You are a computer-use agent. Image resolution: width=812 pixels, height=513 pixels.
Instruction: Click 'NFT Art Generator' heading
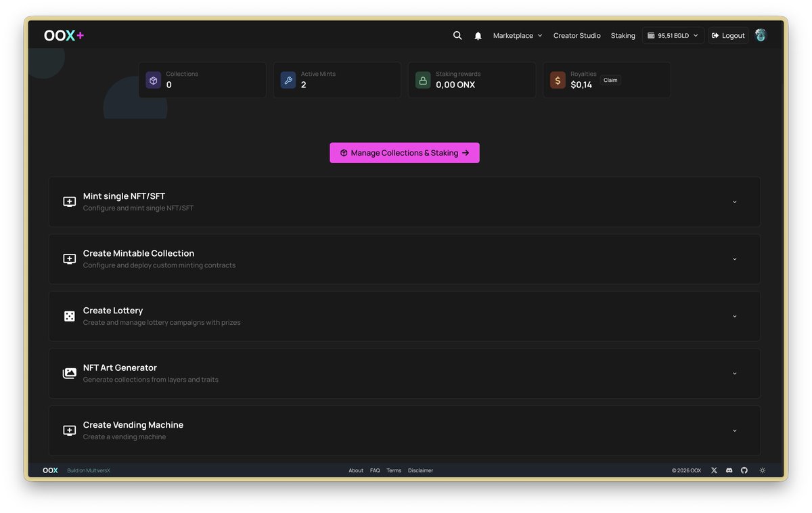[x=120, y=367]
